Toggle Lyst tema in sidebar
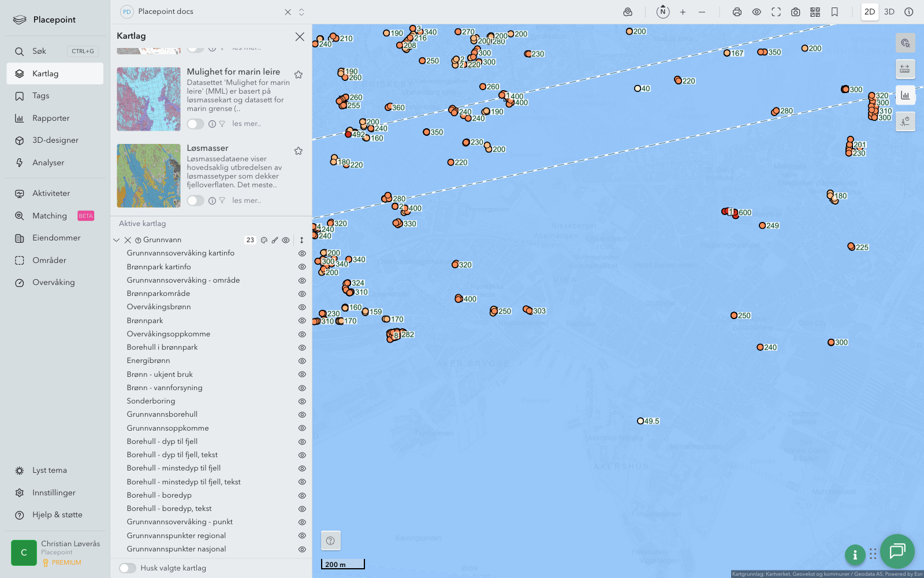Viewport: 924px width, 578px height. tap(50, 470)
